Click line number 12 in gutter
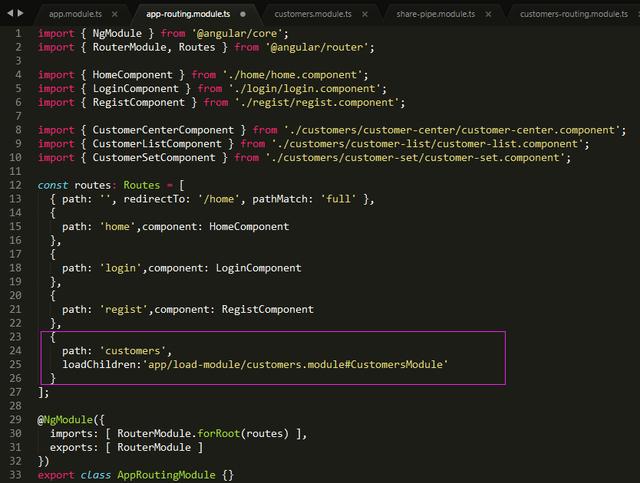The height and width of the screenshot is (483, 640). [16, 185]
